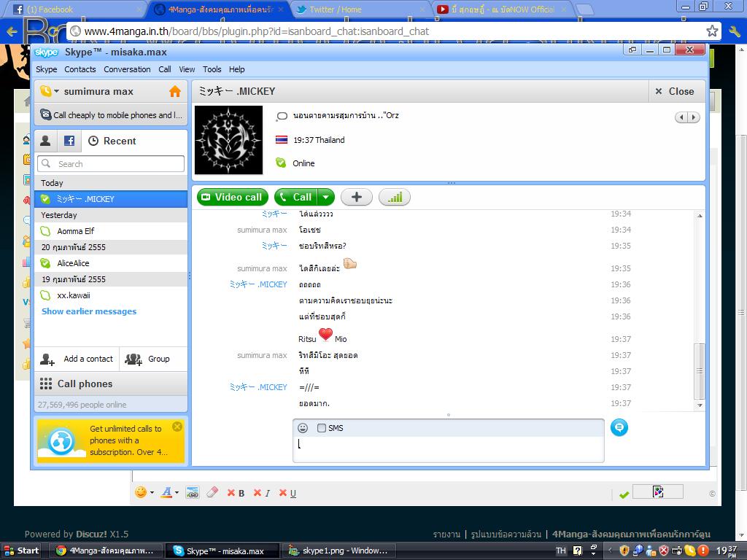747x560 pixels.
Task: Click the blue send message button
Action: point(619,427)
